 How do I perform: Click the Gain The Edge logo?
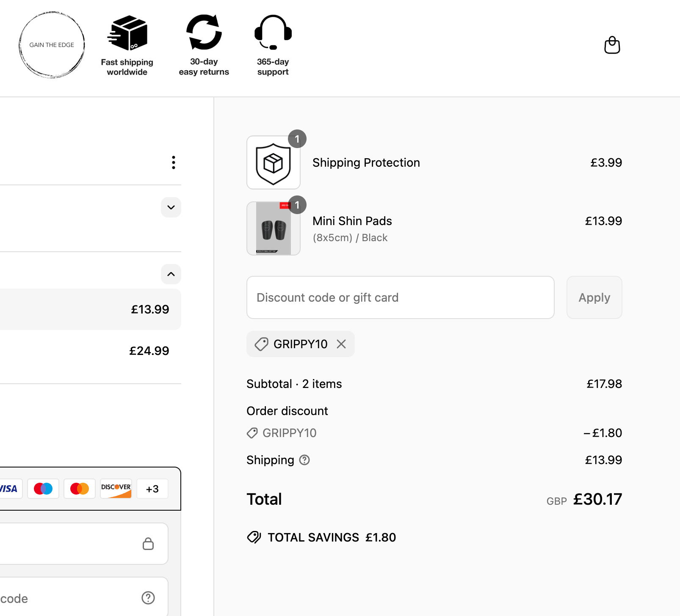tap(52, 45)
